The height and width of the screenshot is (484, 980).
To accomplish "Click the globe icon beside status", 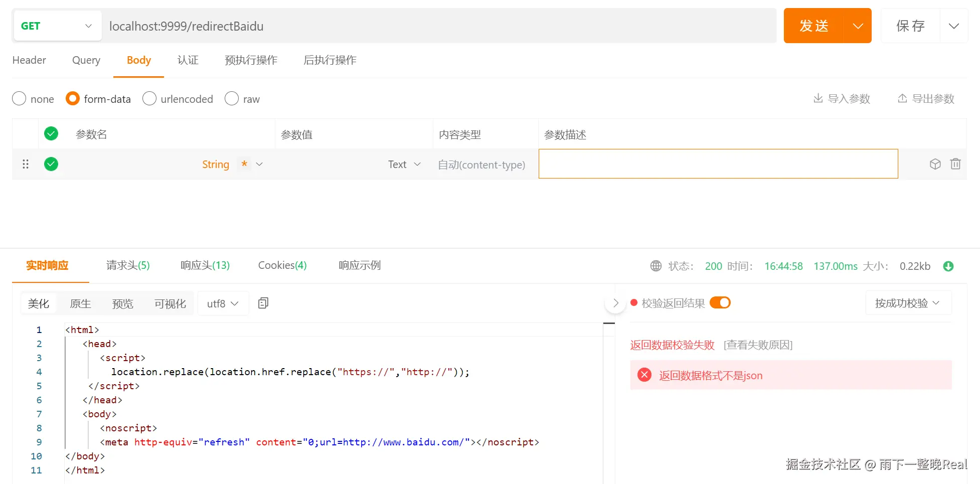I will pos(656,266).
